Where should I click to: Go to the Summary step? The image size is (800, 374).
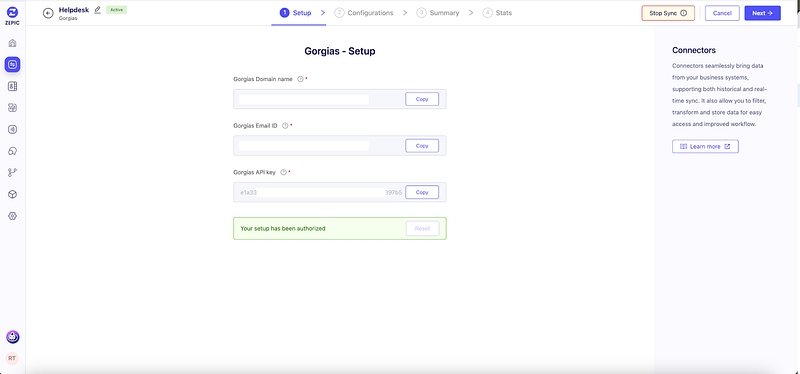tap(438, 13)
